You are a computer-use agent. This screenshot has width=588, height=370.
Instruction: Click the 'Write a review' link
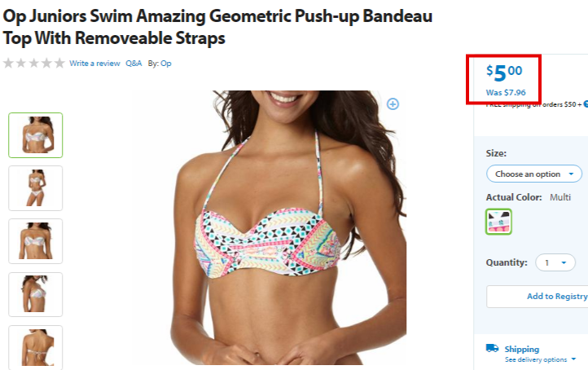point(94,64)
